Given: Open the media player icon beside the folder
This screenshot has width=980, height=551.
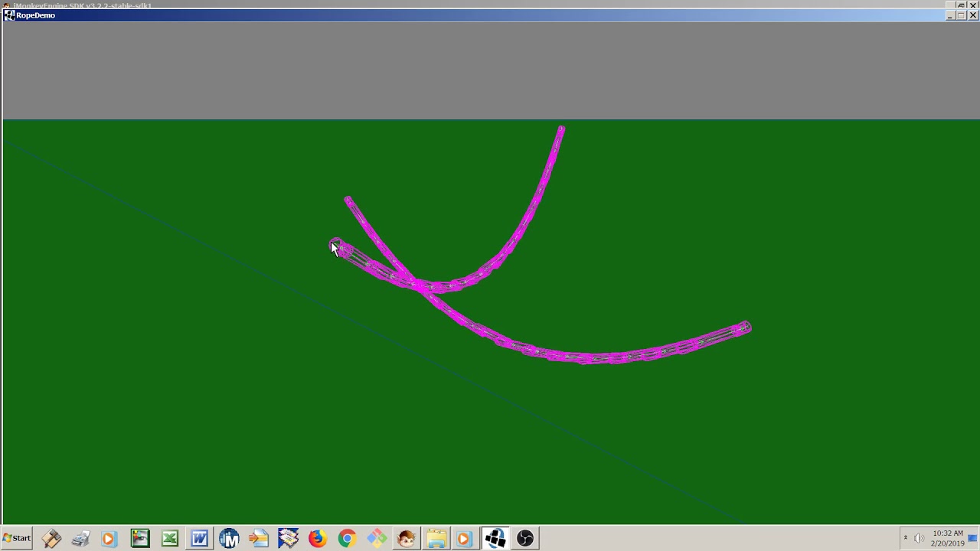Looking at the screenshot, I should pos(465,539).
